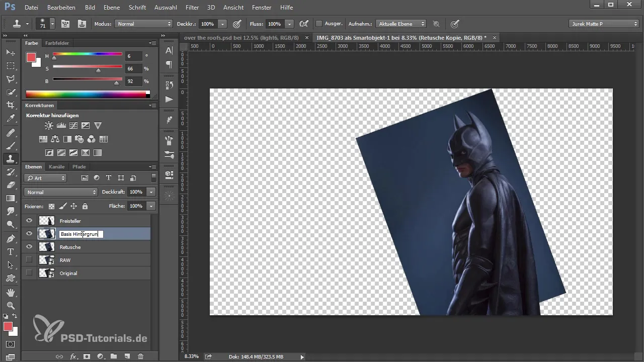The image size is (644, 362).
Task: Create a new group folder icon
Action: 114,356
